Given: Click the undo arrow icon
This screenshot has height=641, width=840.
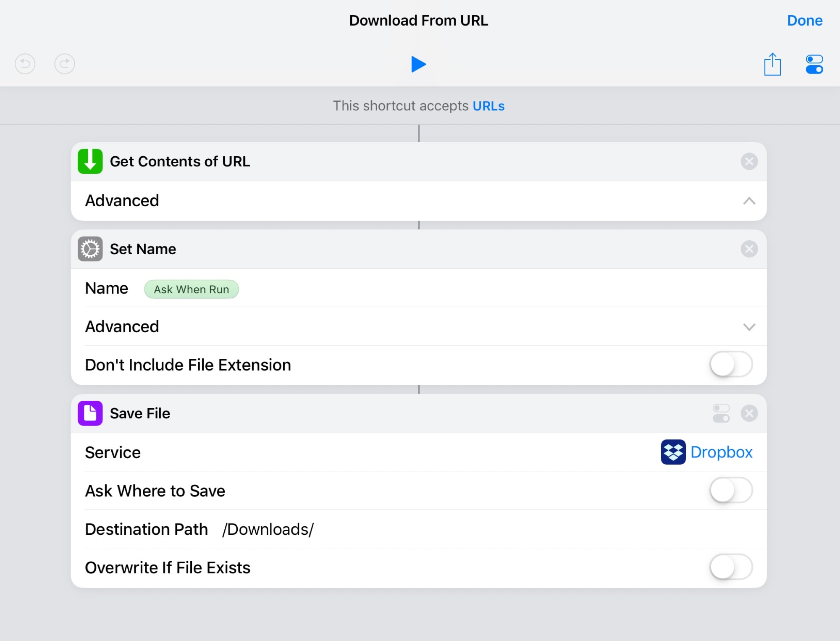Looking at the screenshot, I should coord(25,64).
